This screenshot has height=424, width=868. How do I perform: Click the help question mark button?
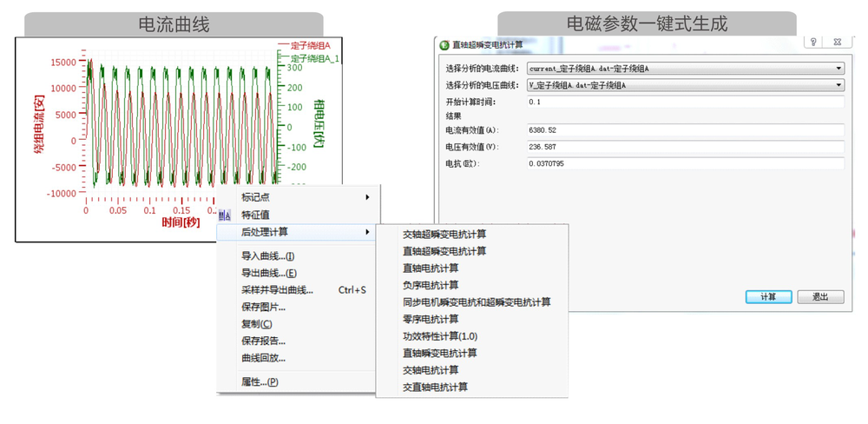[812, 42]
